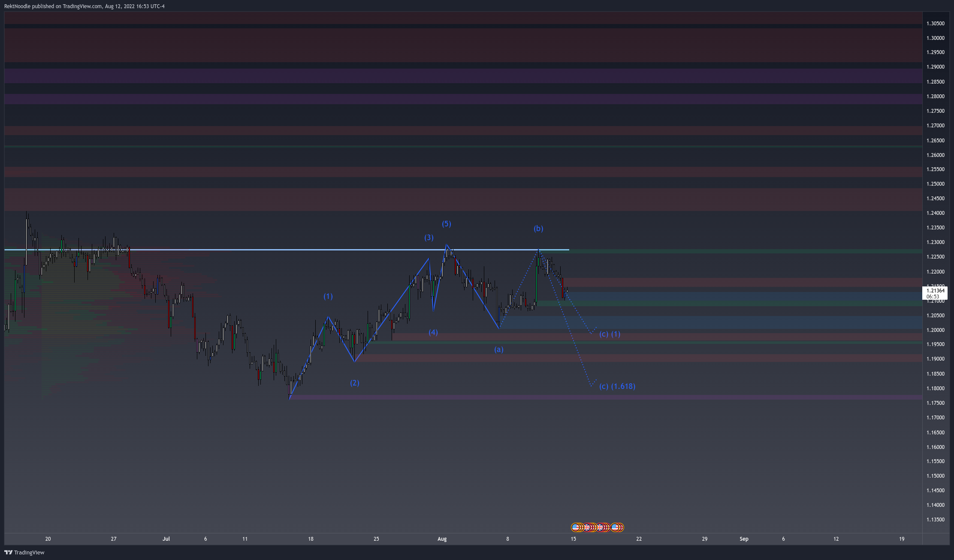The width and height of the screenshot is (954, 560).
Task: Select the light blue horizontal resistance line
Action: pyautogui.click(x=287, y=250)
